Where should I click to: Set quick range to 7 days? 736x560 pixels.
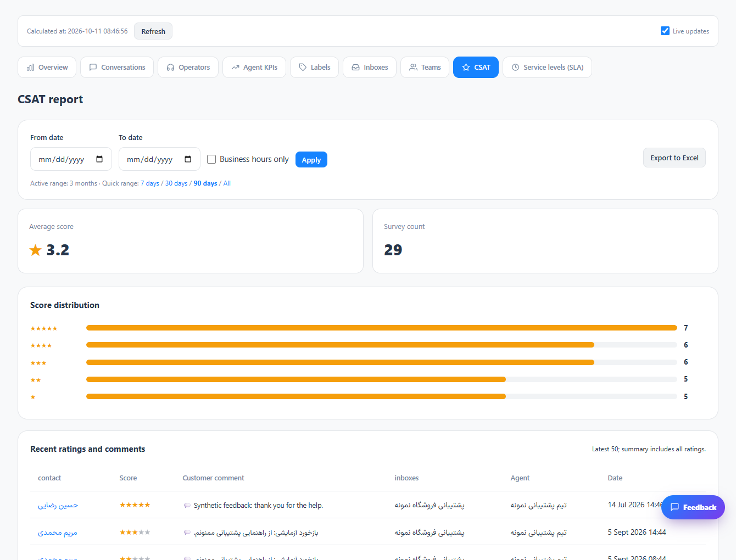[150, 183]
